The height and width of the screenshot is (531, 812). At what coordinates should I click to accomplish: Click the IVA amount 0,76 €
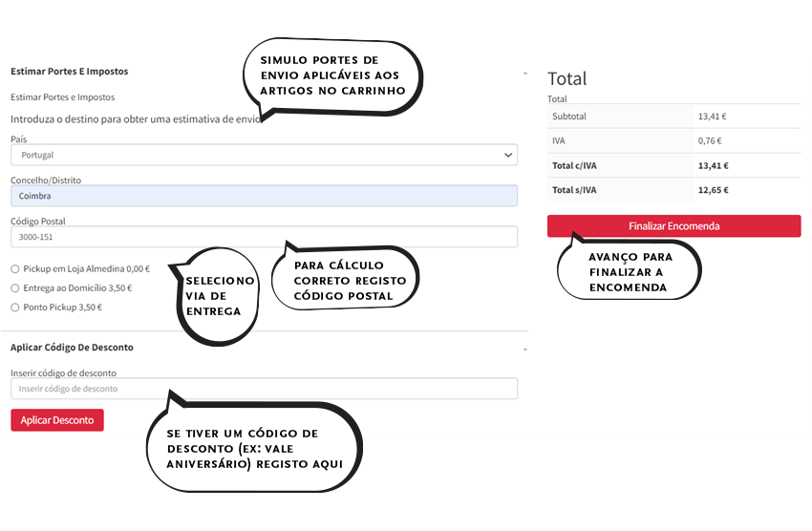pyautogui.click(x=712, y=141)
